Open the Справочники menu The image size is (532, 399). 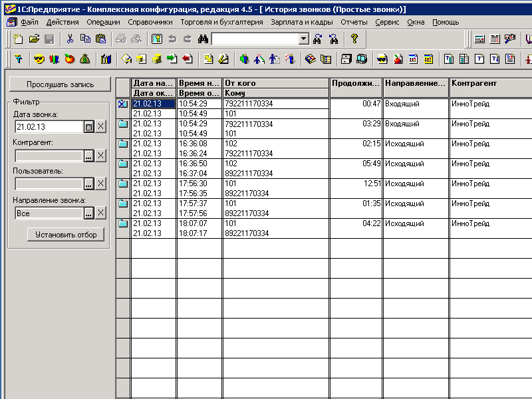tap(150, 23)
